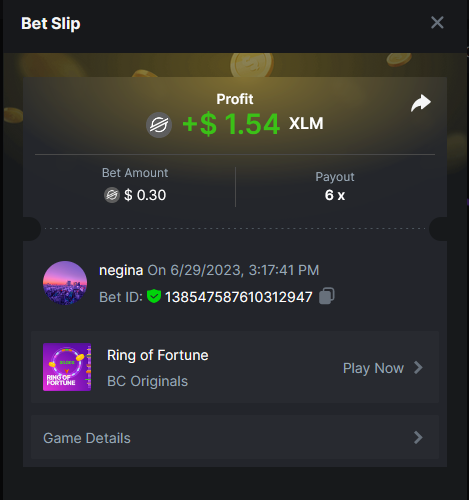
Task: Click the 6 x payout value
Action: coord(335,195)
